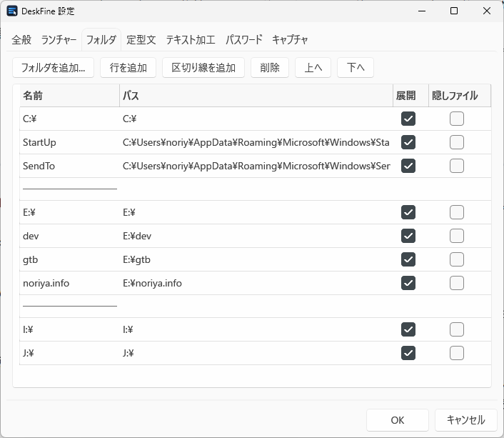This screenshot has height=438, width=504.
Task: Click the 隠しファイル column header
Action: pyautogui.click(x=460, y=96)
